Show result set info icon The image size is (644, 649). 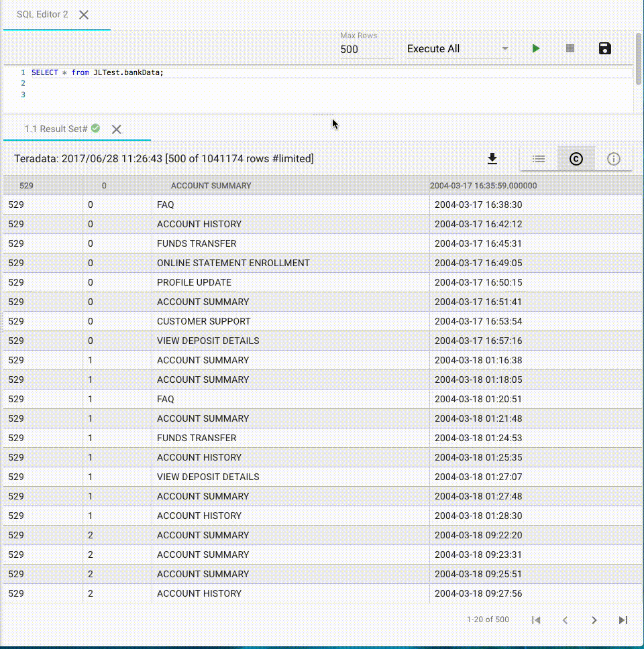pos(613,159)
